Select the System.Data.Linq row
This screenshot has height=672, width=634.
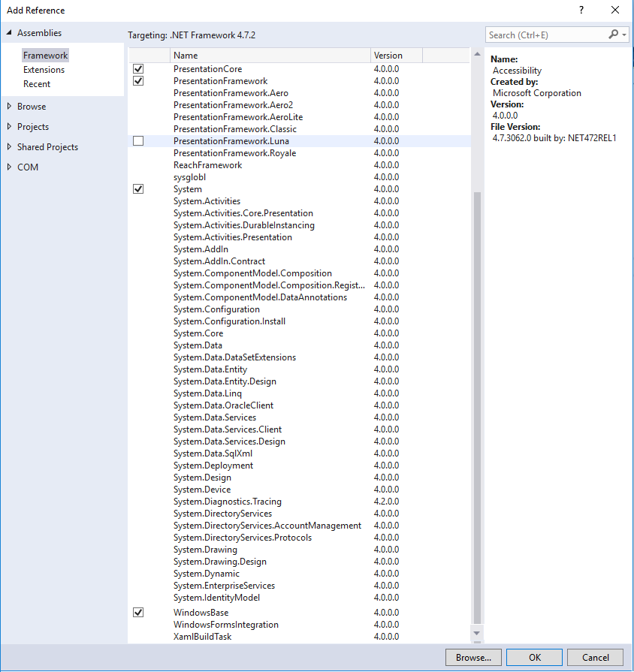click(x=299, y=393)
